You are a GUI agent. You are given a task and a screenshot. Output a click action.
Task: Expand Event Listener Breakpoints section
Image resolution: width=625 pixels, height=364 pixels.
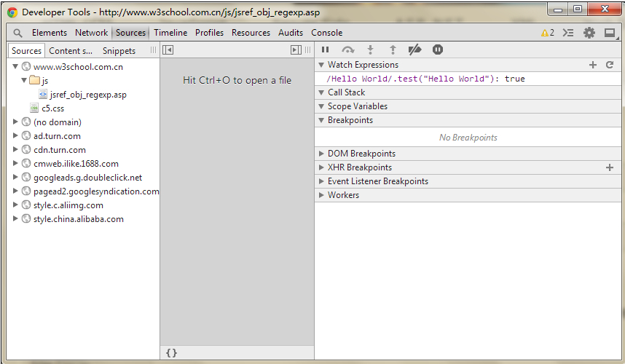pyautogui.click(x=377, y=181)
